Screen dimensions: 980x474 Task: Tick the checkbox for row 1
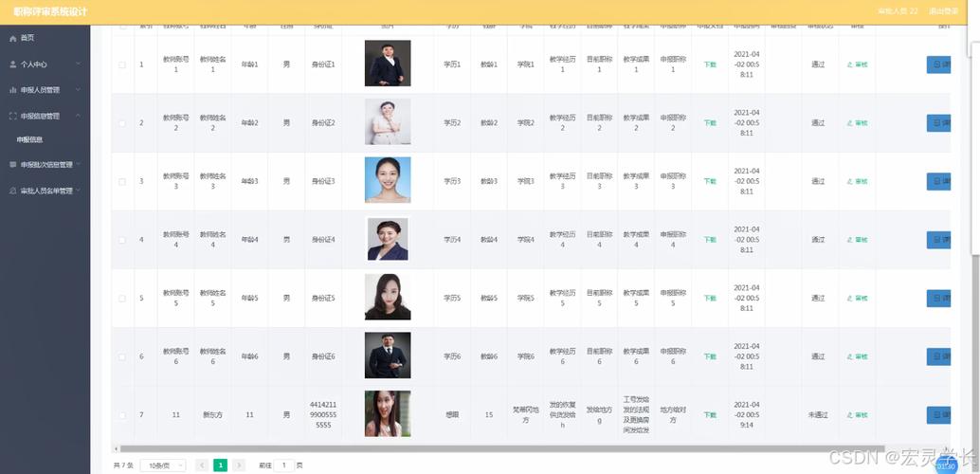click(122, 65)
